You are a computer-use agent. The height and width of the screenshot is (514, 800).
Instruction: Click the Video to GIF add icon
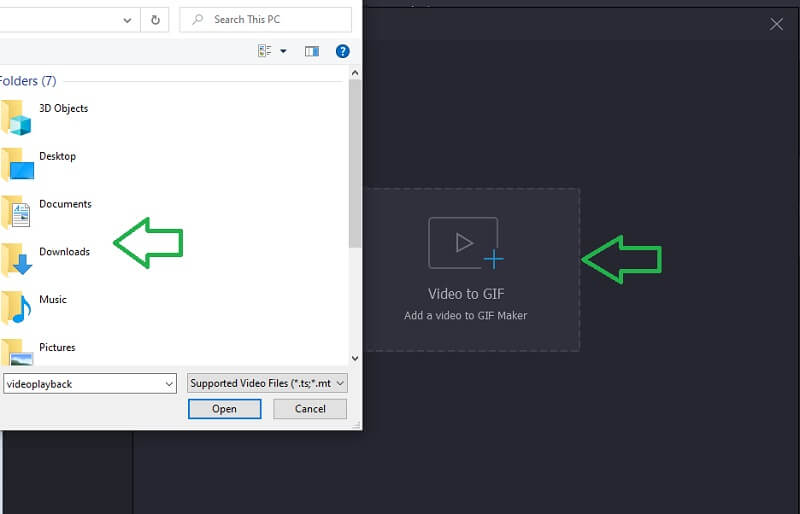(x=465, y=243)
